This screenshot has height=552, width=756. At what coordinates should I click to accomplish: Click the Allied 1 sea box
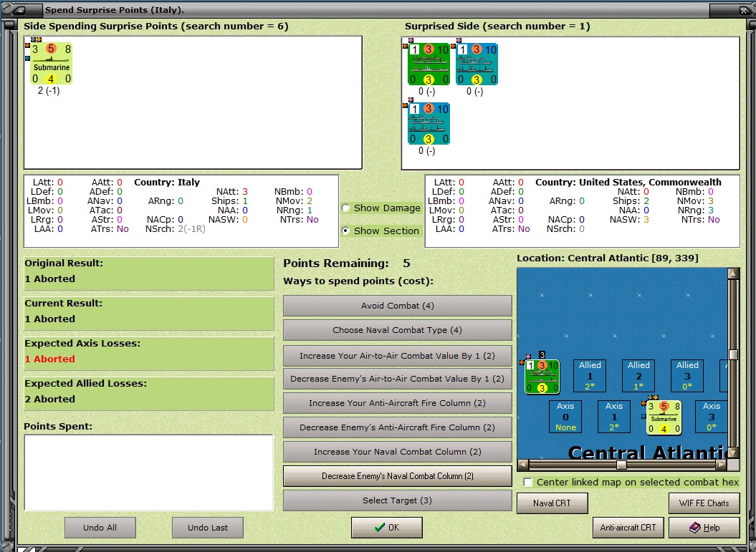click(x=590, y=376)
